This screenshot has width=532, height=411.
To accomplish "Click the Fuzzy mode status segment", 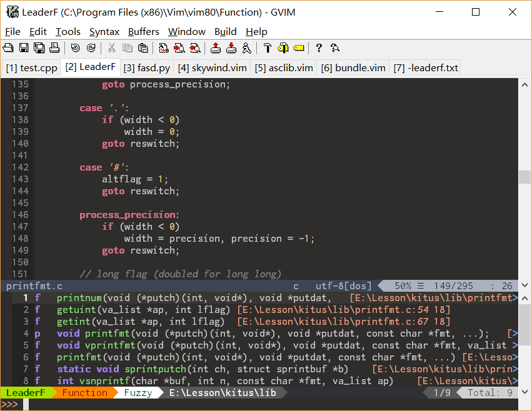I will point(138,393).
